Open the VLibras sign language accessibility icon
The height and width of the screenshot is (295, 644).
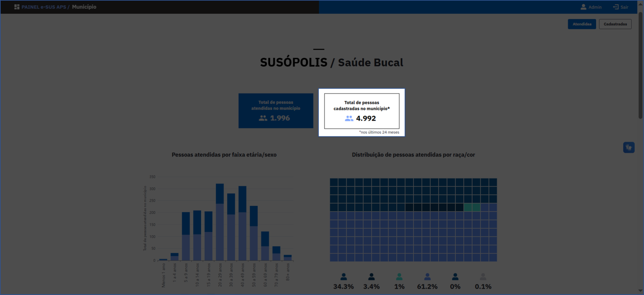629,147
